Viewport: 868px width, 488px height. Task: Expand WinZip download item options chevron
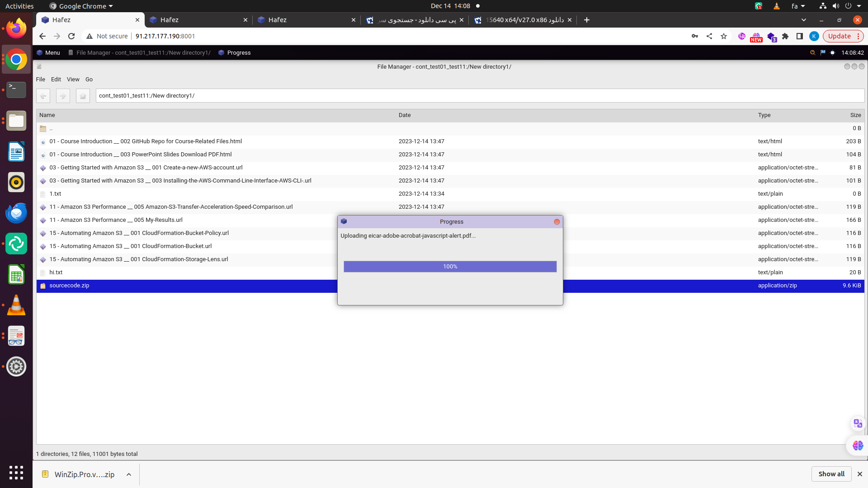click(129, 474)
